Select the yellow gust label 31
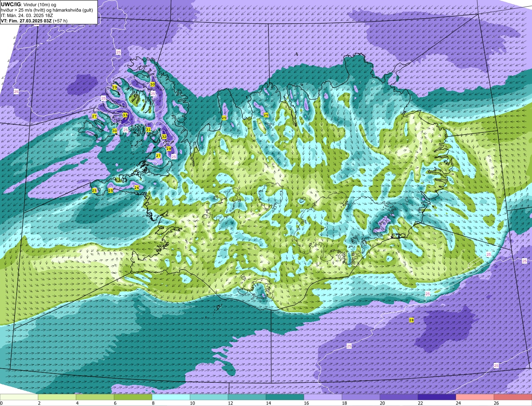 [148, 130]
